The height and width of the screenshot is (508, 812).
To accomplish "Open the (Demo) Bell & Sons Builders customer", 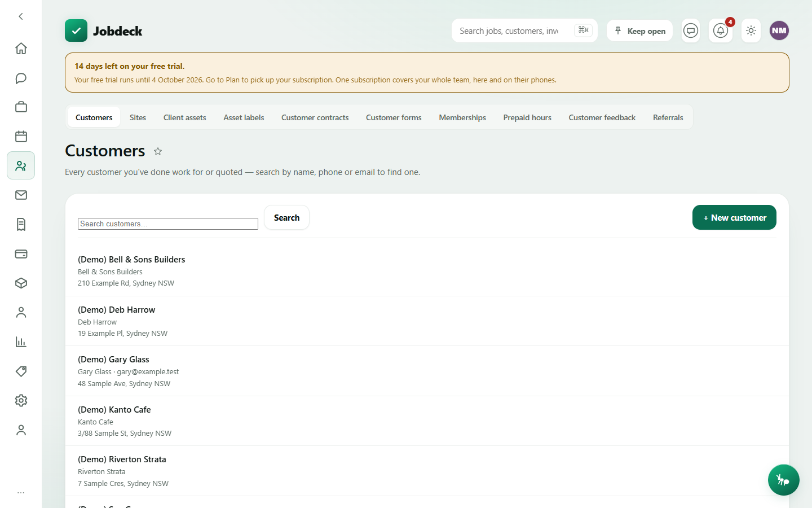I will point(427,271).
